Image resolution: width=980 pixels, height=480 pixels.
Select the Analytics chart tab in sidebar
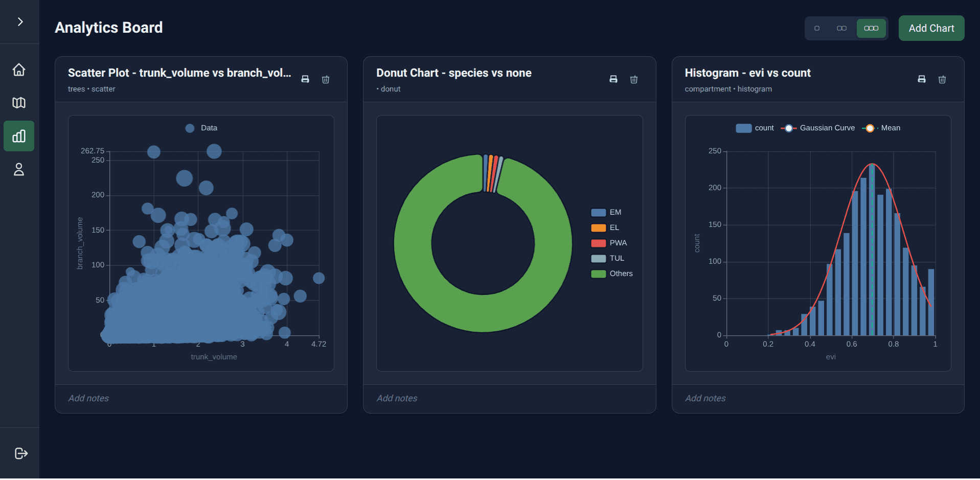(x=19, y=136)
